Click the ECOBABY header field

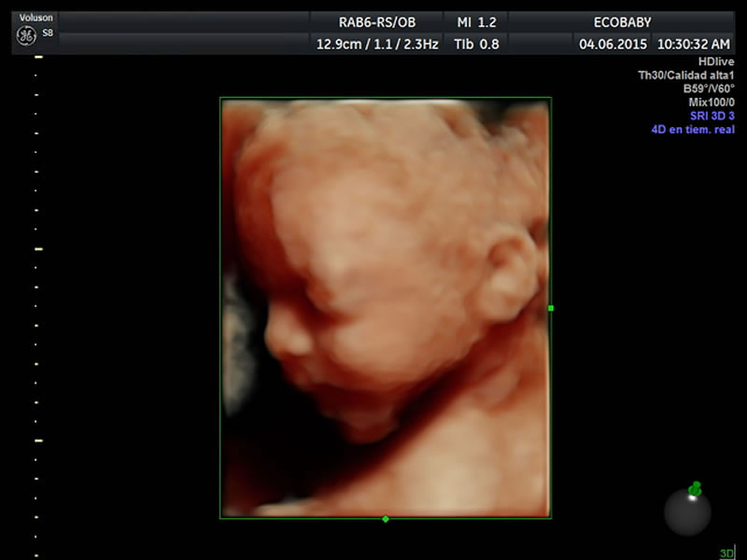pyautogui.click(x=622, y=22)
